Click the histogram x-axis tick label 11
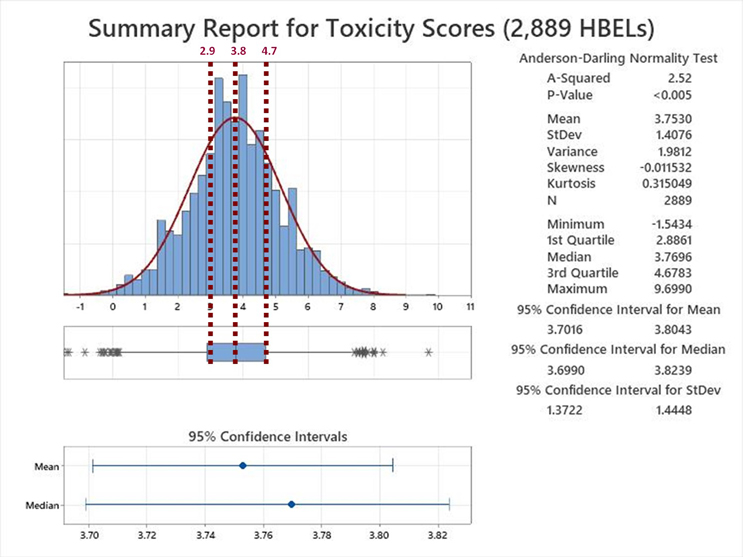Screen dimensions: 743x557 470,307
